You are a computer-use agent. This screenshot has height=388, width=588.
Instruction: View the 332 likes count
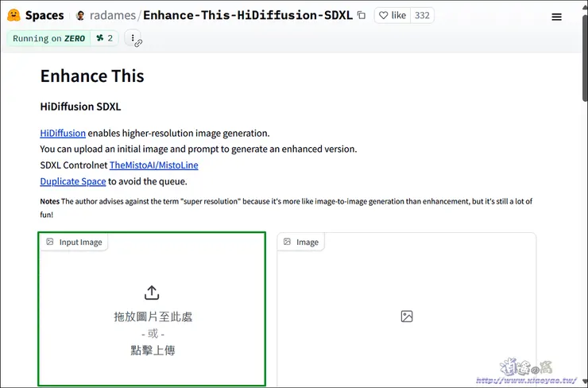422,15
